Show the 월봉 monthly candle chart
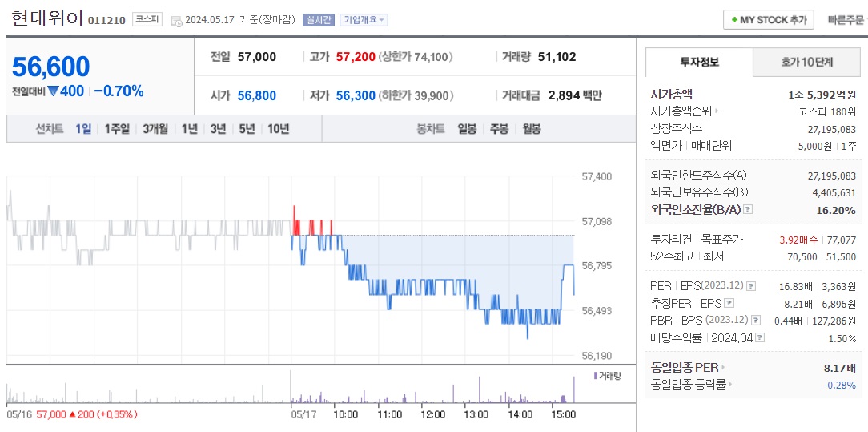 (532, 129)
